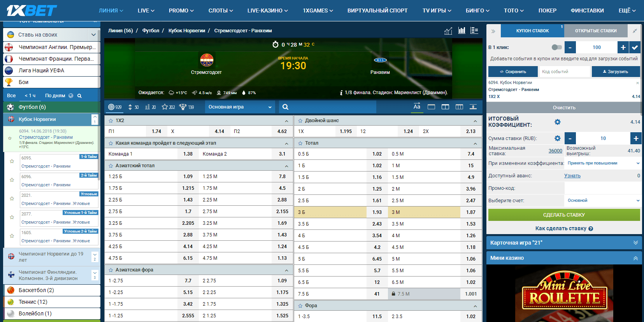This screenshot has width=644, height=322.
Task: Click the 'Код событий' input field
Action: (x=564, y=72)
